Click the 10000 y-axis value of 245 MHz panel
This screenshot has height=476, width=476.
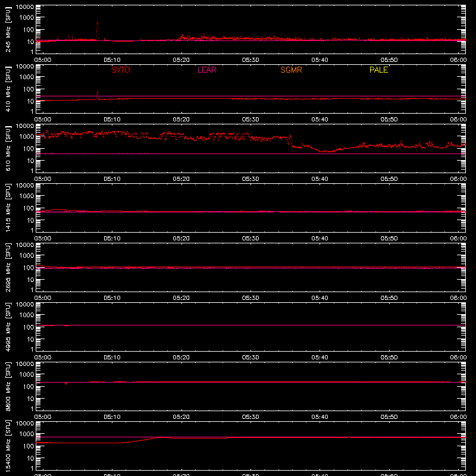click(25, 7)
